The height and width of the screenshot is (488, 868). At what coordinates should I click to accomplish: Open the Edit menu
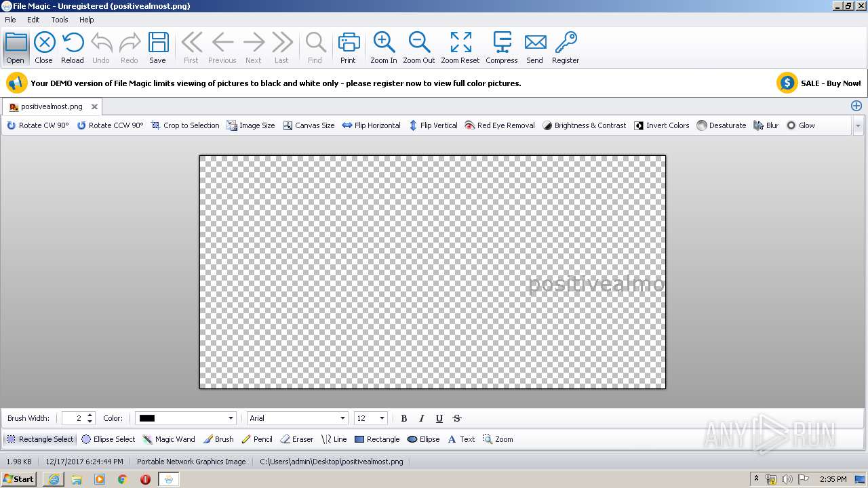pyautogui.click(x=33, y=20)
